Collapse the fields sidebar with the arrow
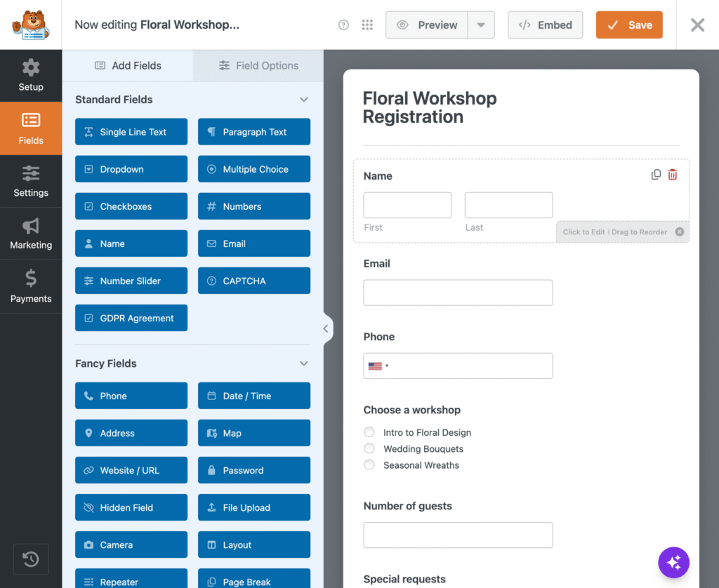This screenshot has height=588, width=719. [326, 328]
